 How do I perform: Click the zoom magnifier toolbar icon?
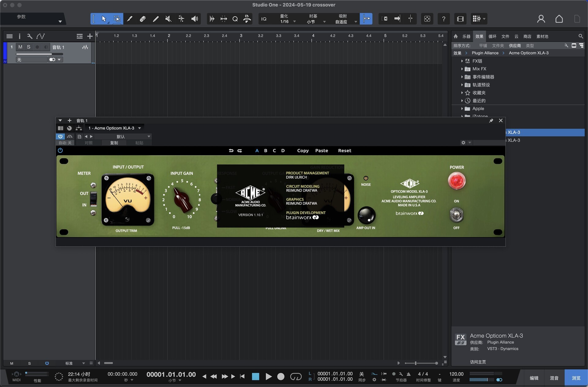coord(235,19)
